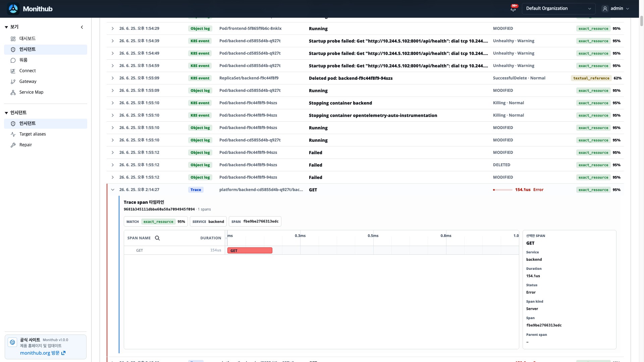Open the 대시보드 dashboard icon in sidebar

[x=13, y=39]
